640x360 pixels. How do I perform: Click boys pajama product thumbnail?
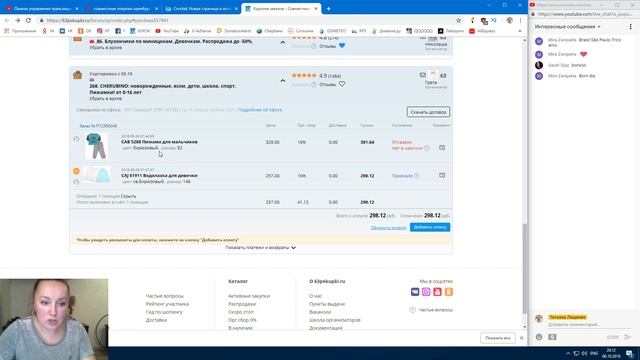pos(97,146)
